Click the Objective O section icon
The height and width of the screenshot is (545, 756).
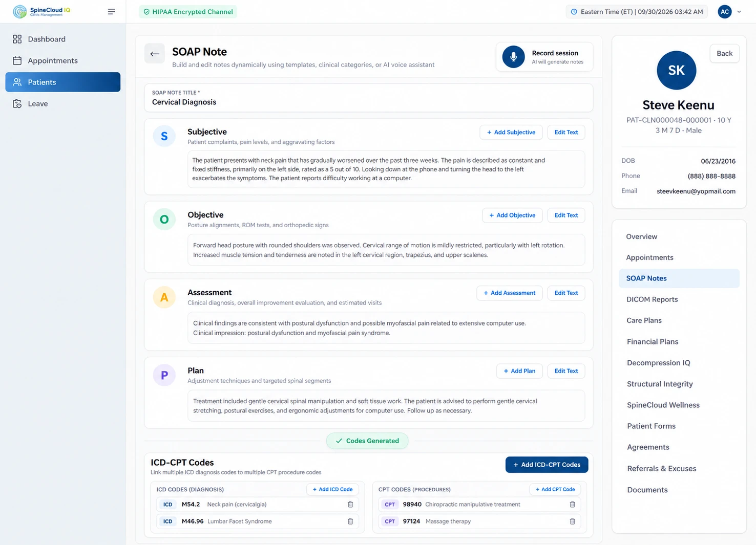tap(164, 219)
